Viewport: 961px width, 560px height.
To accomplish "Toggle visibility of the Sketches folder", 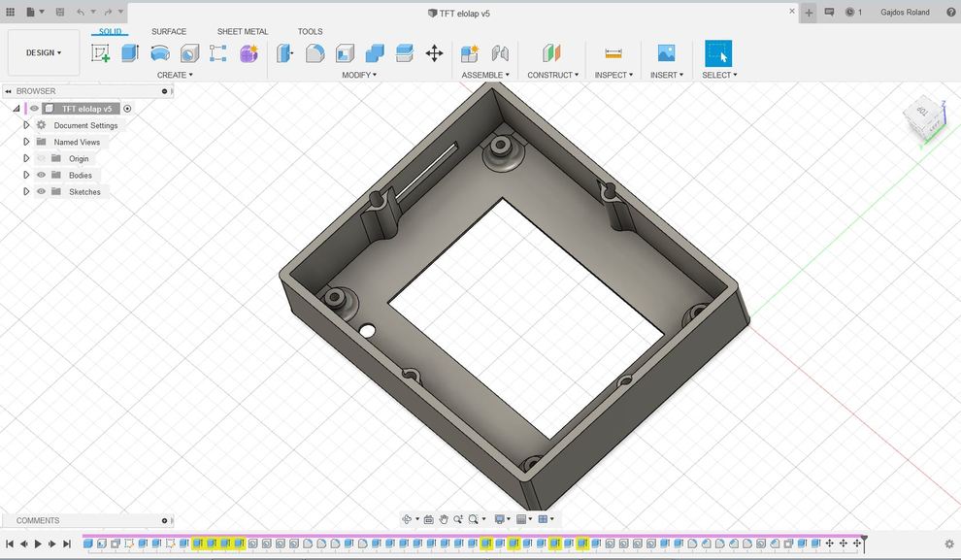I will point(42,191).
